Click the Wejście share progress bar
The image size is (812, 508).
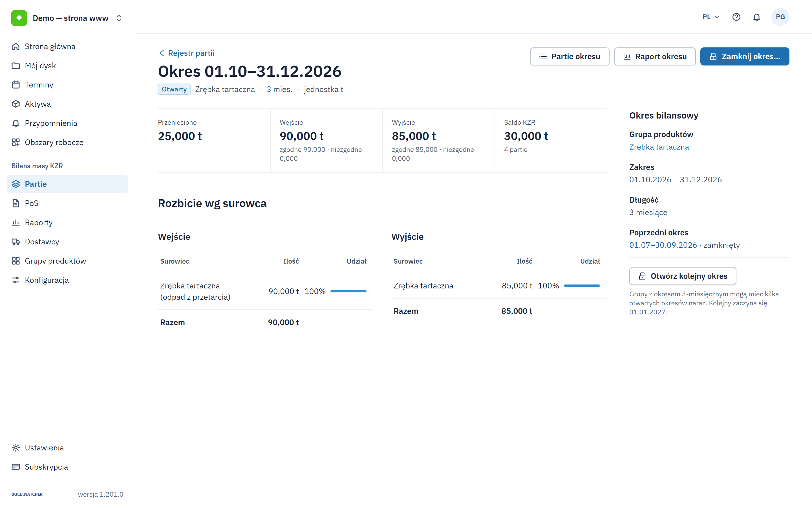tap(348, 291)
